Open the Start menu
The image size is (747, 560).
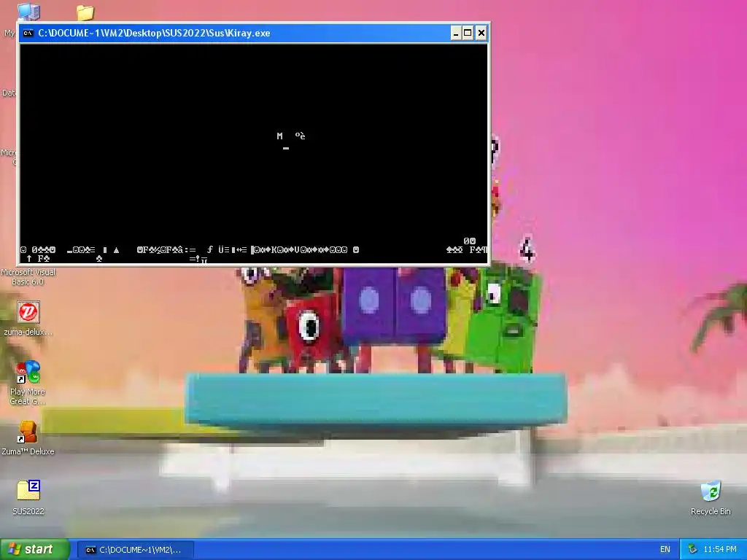point(34,549)
